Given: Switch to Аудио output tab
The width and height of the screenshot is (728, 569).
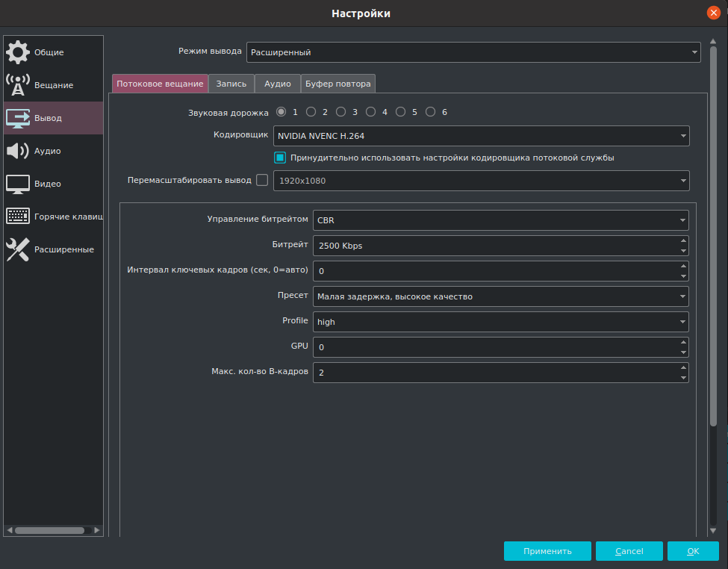Looking at the screenshot, I should click(x=278, y=84).
